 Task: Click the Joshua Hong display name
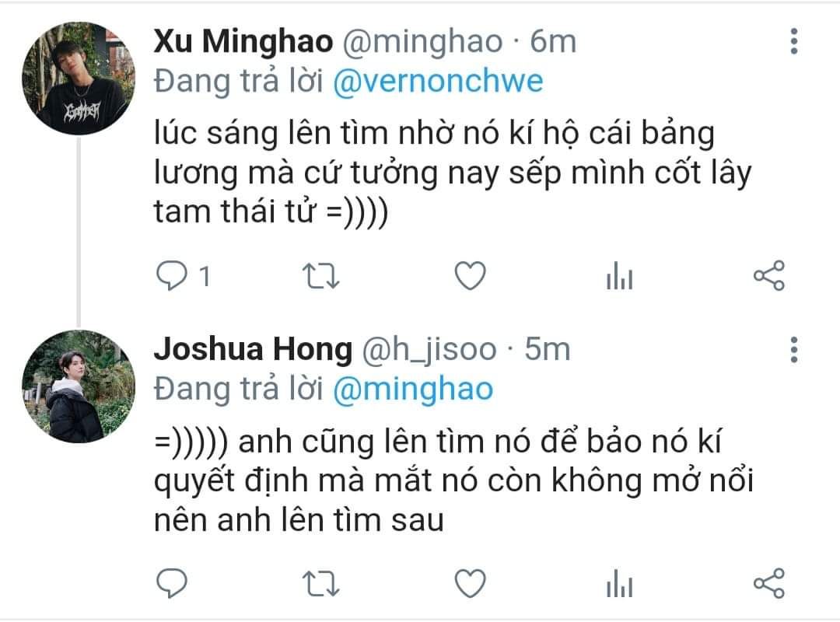pos(253,349)
